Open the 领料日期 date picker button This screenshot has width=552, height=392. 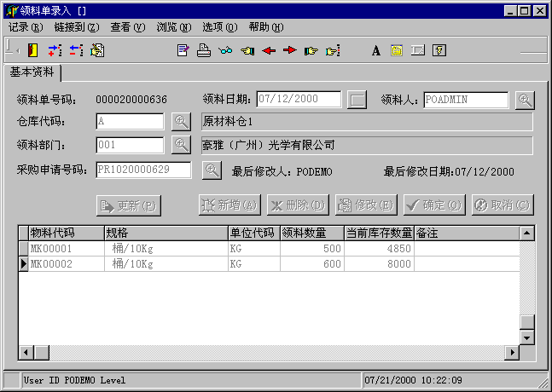[x=357, y=100]
